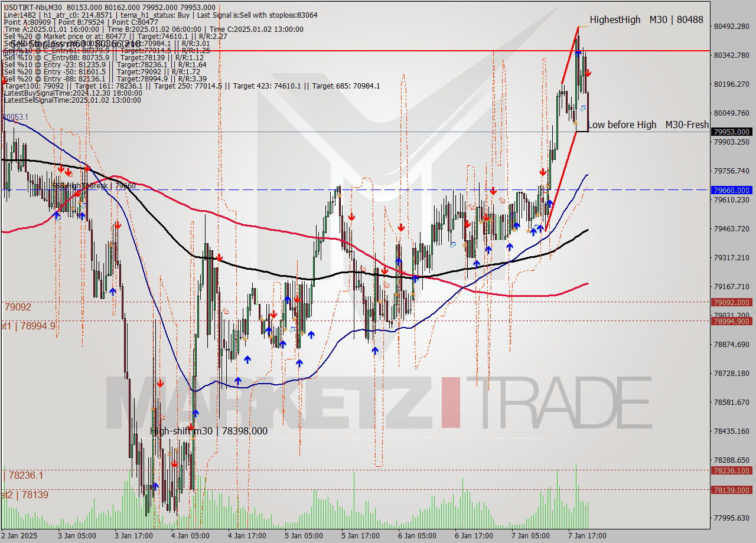This screenshot has height=543, width=756.
Task: Click the 78581.670 price axis value
Action: [x=731, y=402]
